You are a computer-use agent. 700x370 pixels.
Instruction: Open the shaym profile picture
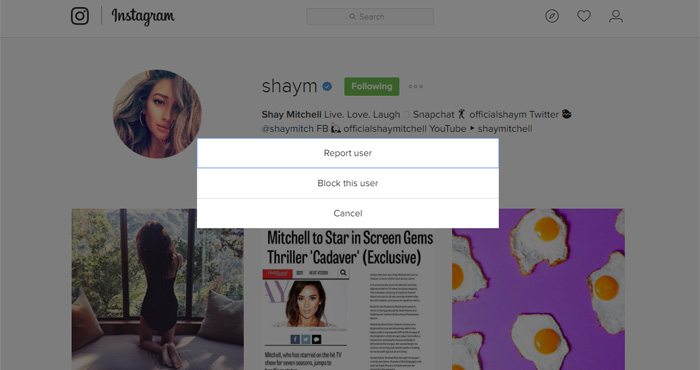coord(157,114)
